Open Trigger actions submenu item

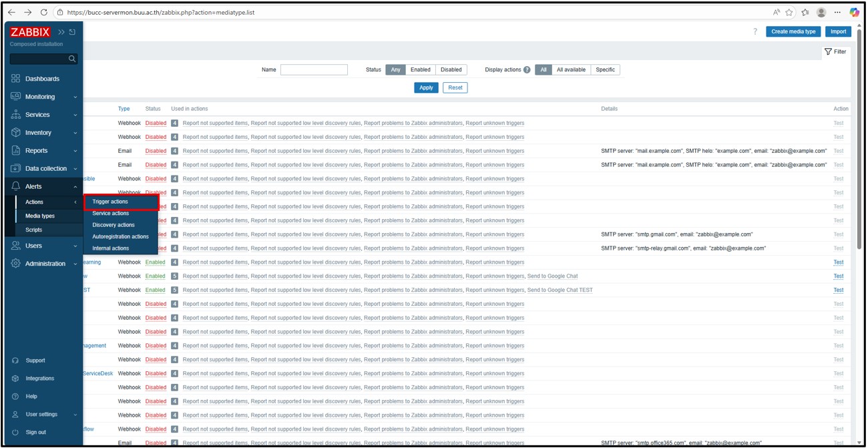click(110, 202)
